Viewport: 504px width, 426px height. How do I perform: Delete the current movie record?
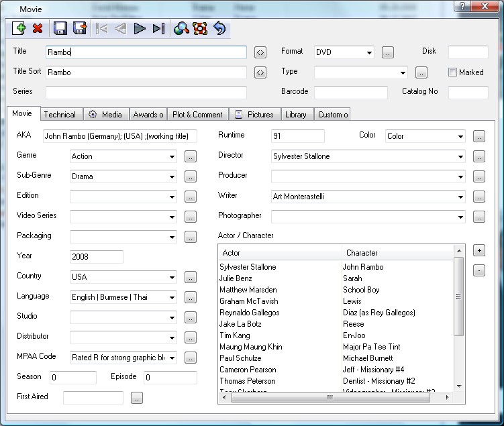coord(38,29)
